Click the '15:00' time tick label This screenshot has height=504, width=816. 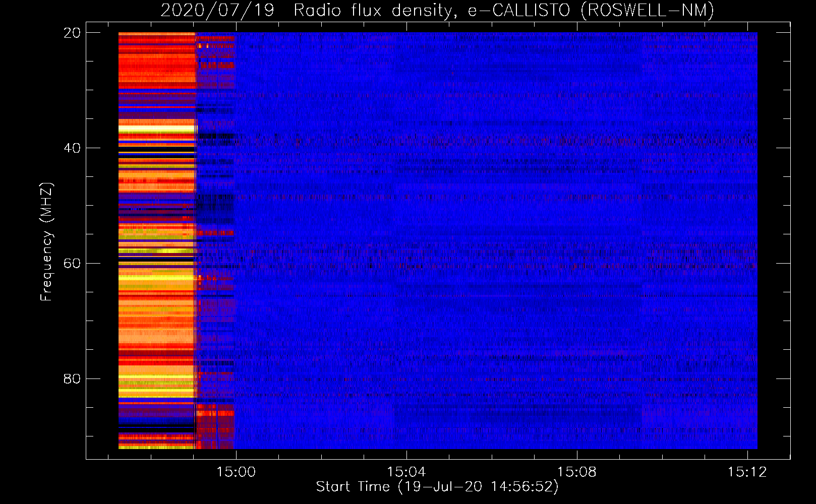click(x=236, y=472)
